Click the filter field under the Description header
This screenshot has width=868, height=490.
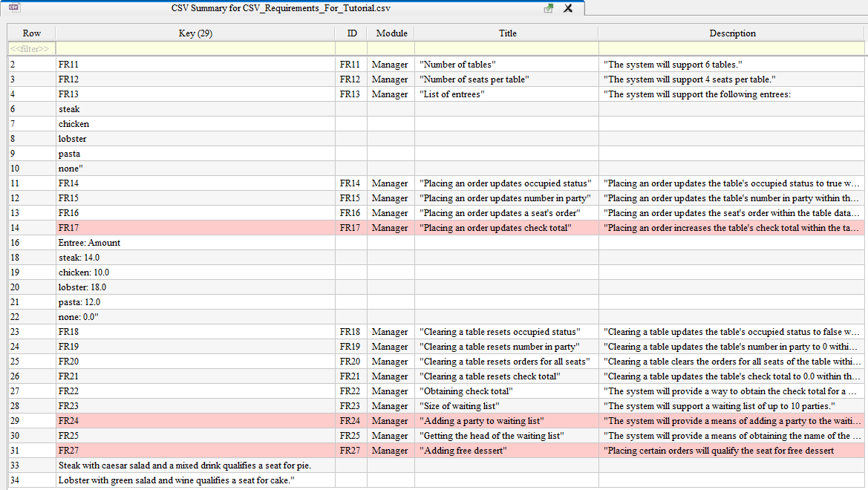(732, 48)
